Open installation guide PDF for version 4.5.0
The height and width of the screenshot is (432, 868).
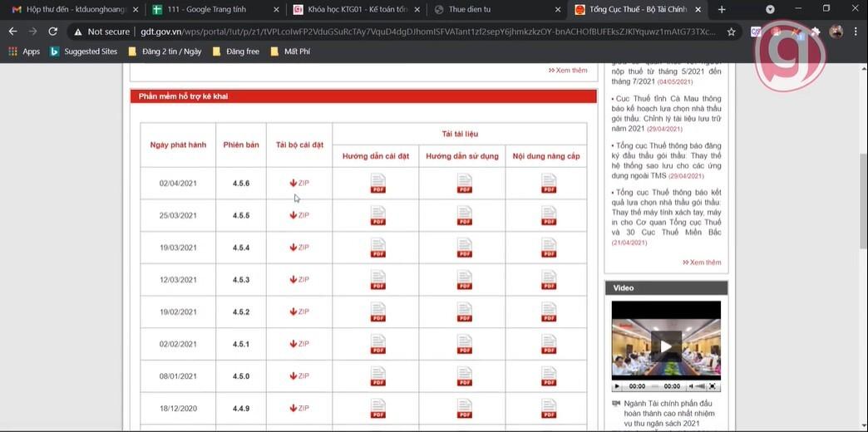pos(378,376)
